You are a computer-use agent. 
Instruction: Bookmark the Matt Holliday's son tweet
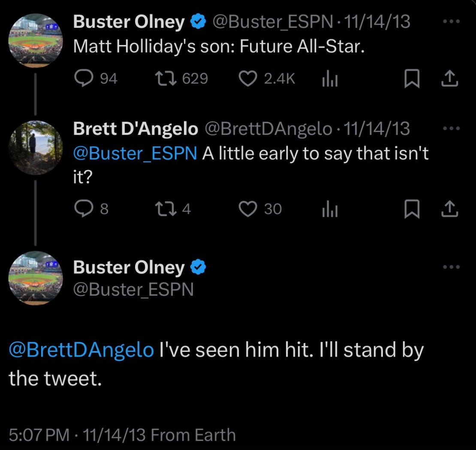(412, 79)
